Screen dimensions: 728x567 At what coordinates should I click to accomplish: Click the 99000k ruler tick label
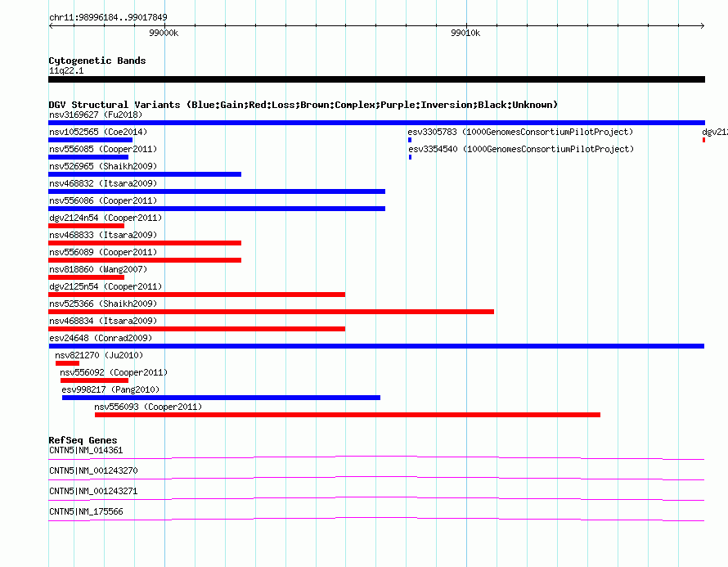pyautogui.click(x=164, y=34)
